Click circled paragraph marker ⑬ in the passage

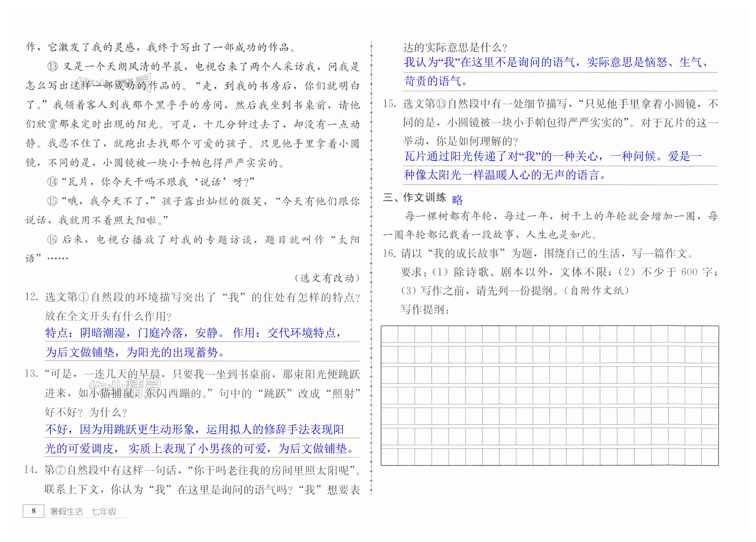[x=52, y=67]
